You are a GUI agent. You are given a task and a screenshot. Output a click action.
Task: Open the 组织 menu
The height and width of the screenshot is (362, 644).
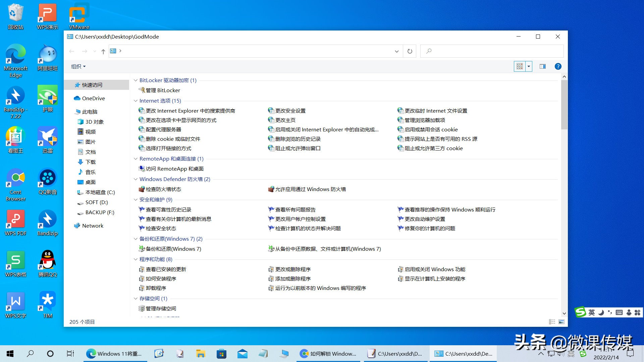tap(77, 66)
